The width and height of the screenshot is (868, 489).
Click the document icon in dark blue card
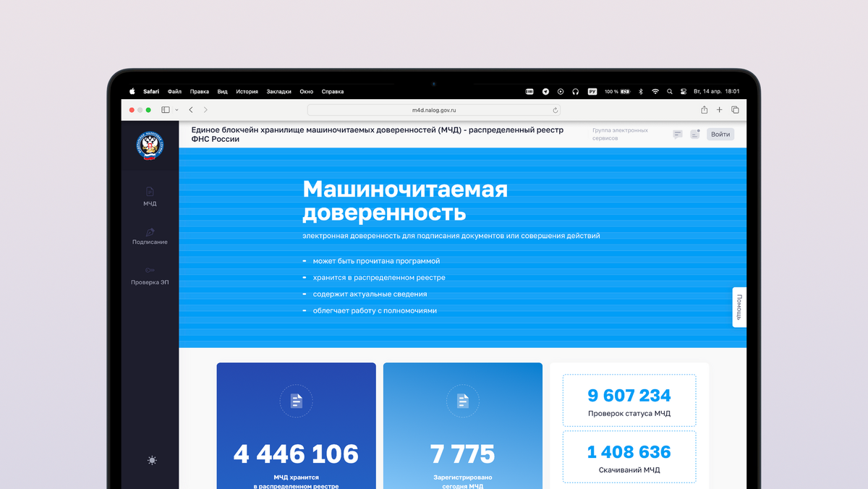click(296, 401)
